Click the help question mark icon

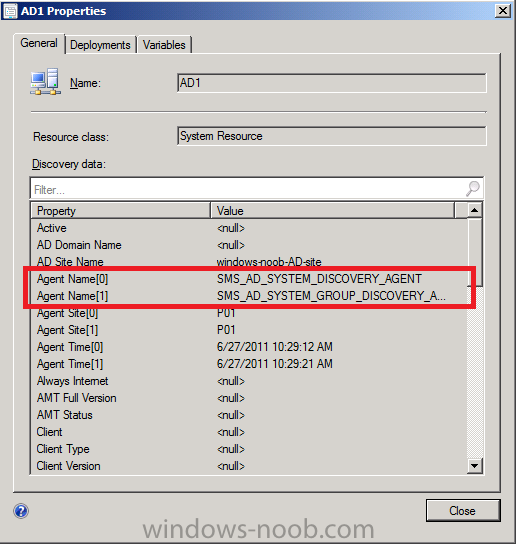coord(21,511)
